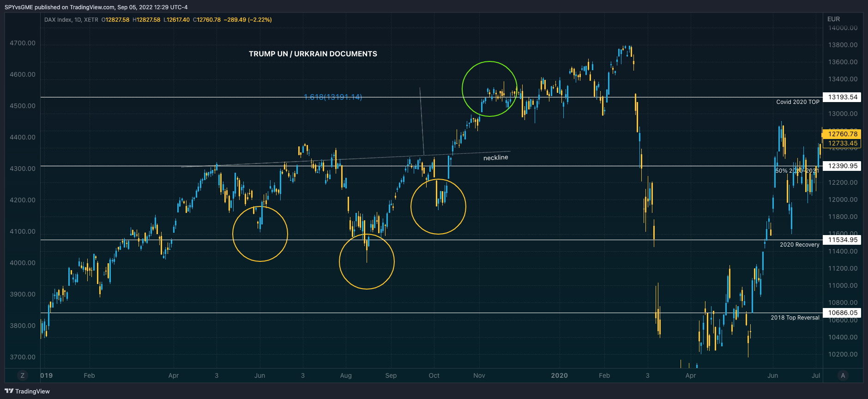Select the TRUMP UN / URKRAIN DOCUMENTS text note

313,54
